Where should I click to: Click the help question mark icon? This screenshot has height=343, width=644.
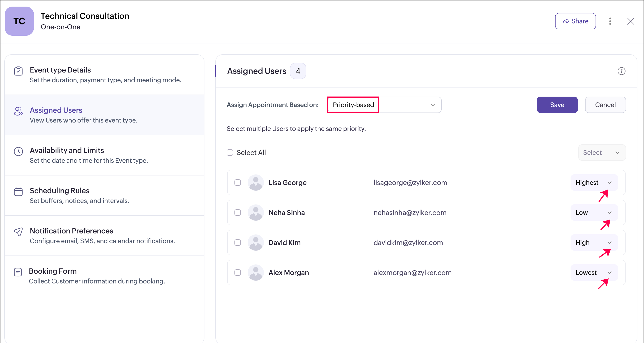coord(621,71)
